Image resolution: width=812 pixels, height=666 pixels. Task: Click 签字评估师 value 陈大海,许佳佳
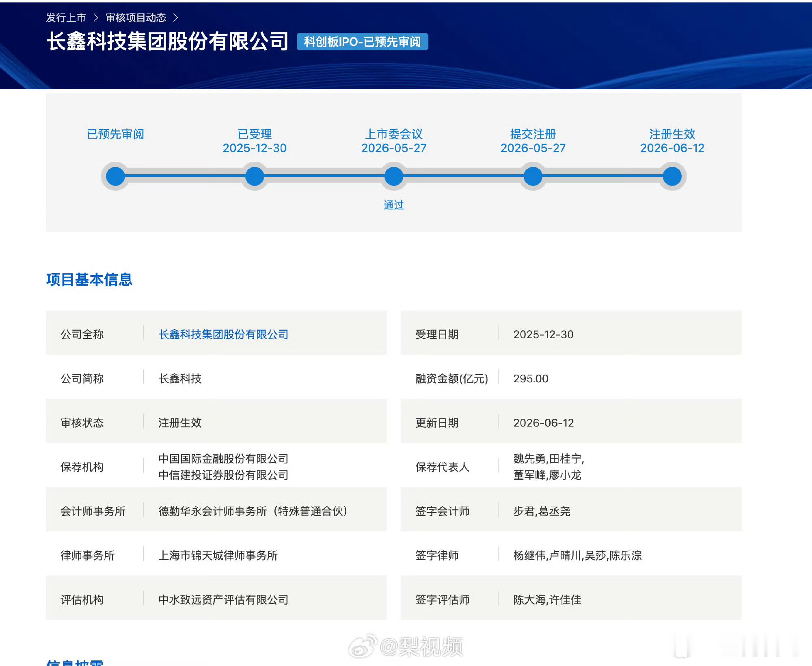547,600
